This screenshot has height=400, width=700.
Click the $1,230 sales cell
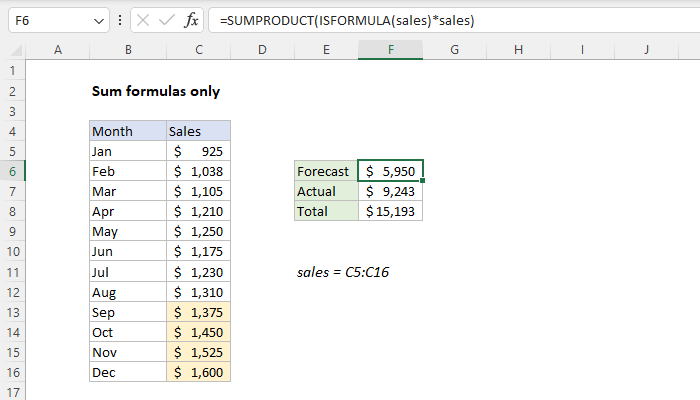[x=199, y=272]
